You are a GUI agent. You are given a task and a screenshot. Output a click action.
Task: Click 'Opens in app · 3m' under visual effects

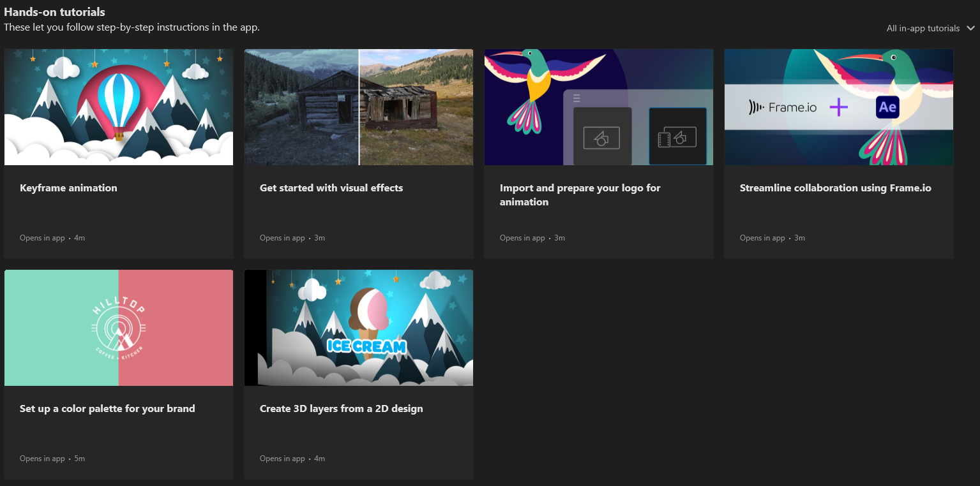point(292,238)
